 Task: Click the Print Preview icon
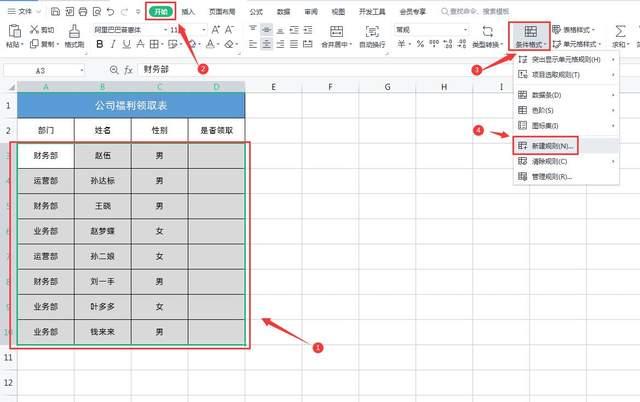click(x=97, y=12)
